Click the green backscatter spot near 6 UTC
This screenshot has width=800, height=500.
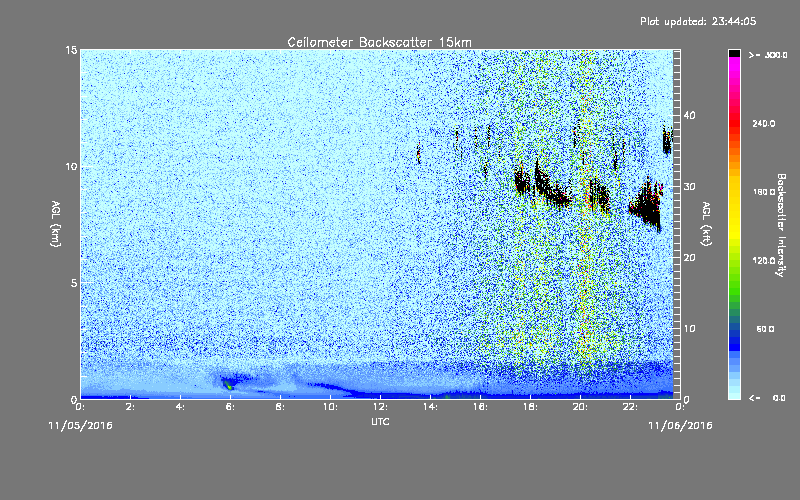click(x=229, y=385)
